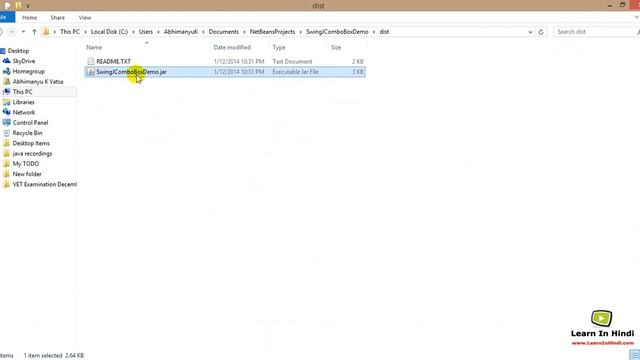Select README.TXT file name
The image size is (640, 360).
[113, 61]
